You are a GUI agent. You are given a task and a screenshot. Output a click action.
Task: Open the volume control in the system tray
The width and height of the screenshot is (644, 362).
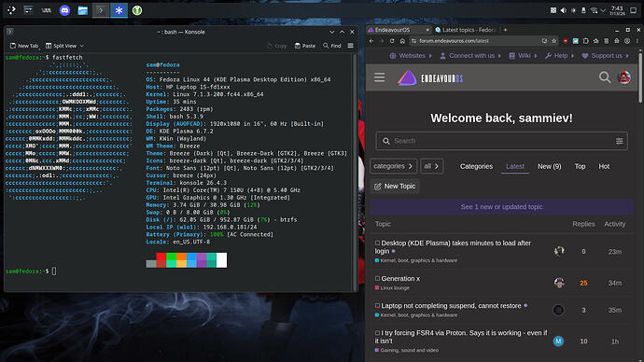coord(564,10)
